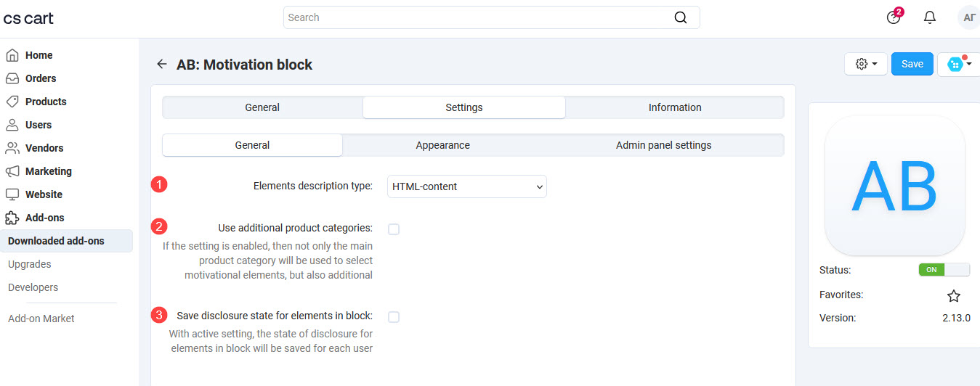Open the help center icon with badge
Viewport: 980px width, 386px height.
click(894, 17)
